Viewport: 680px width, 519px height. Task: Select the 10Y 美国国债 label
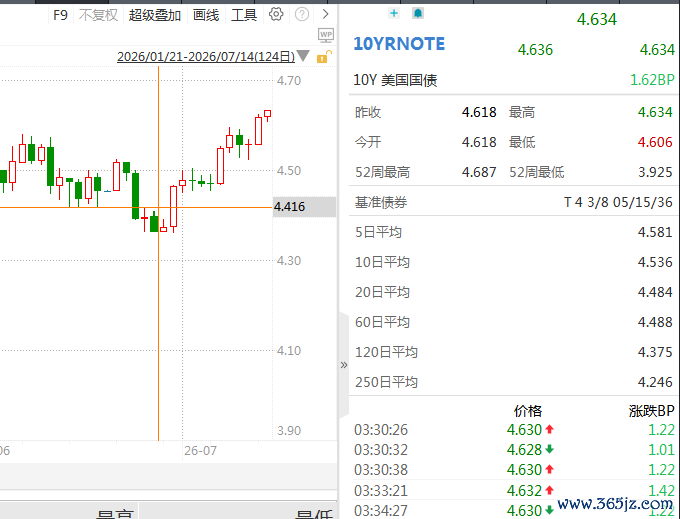point(395,80)
